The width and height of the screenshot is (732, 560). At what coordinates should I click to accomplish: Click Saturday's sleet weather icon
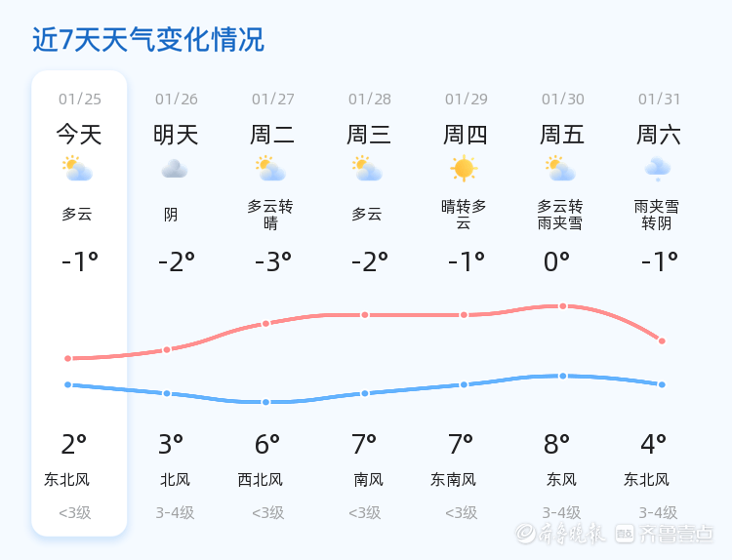(x=657, y=169)
